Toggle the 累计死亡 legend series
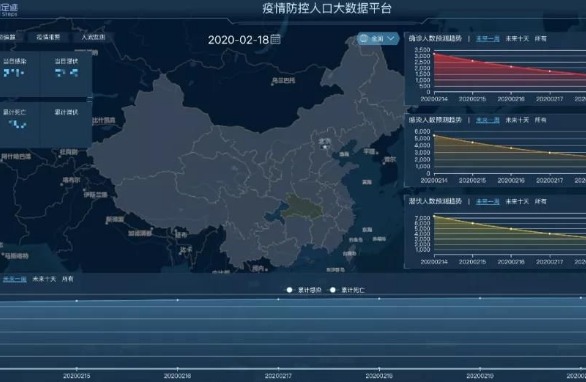Screen dimensions: 586x382 coord(348,290)
